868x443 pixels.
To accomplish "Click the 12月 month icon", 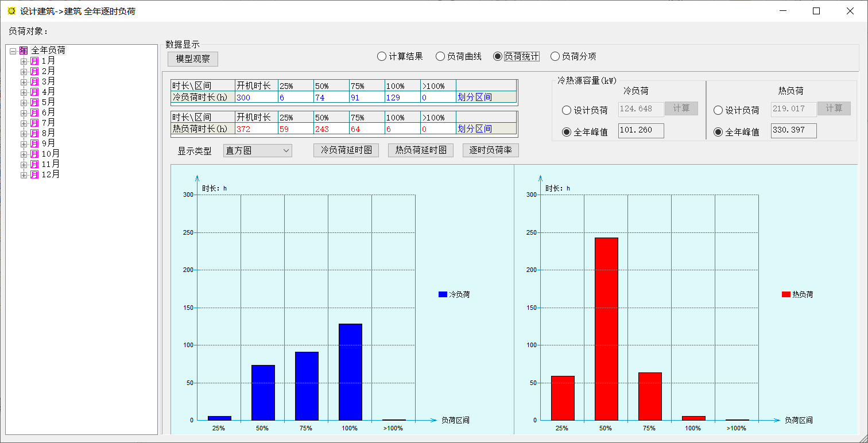I will [34, 174].
